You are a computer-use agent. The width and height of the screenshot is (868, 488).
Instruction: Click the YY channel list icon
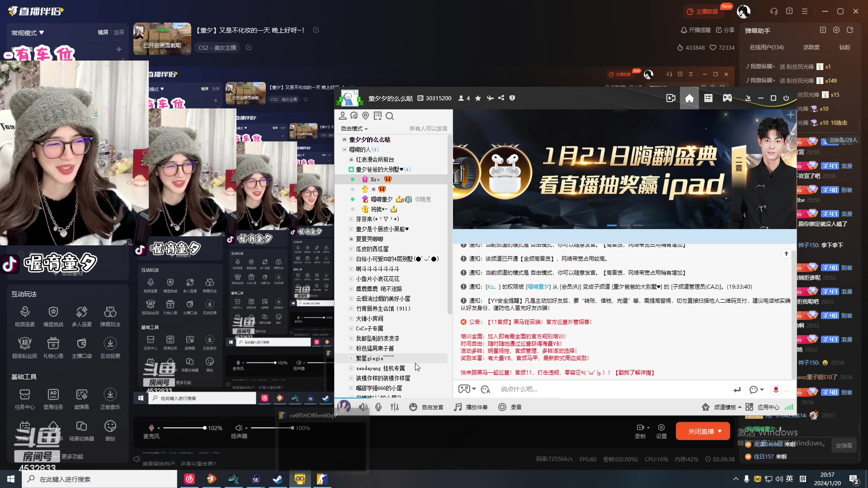point(708,98)
